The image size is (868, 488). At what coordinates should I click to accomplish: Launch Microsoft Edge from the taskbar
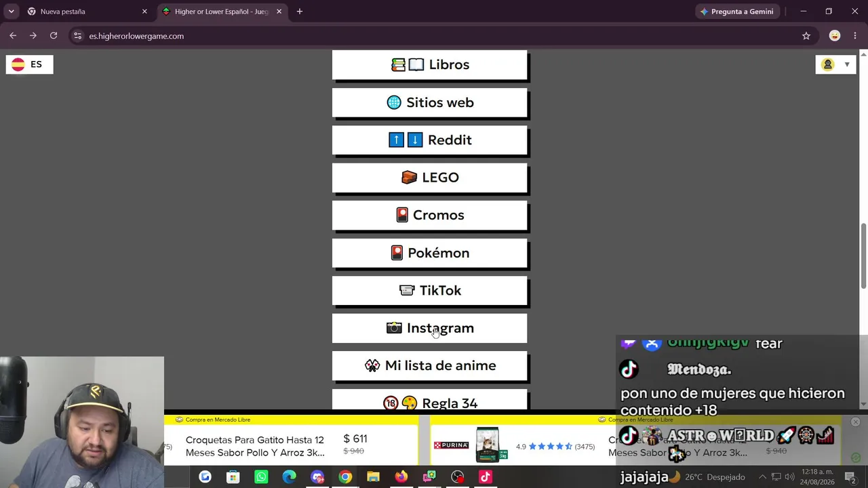pos(289,477)
